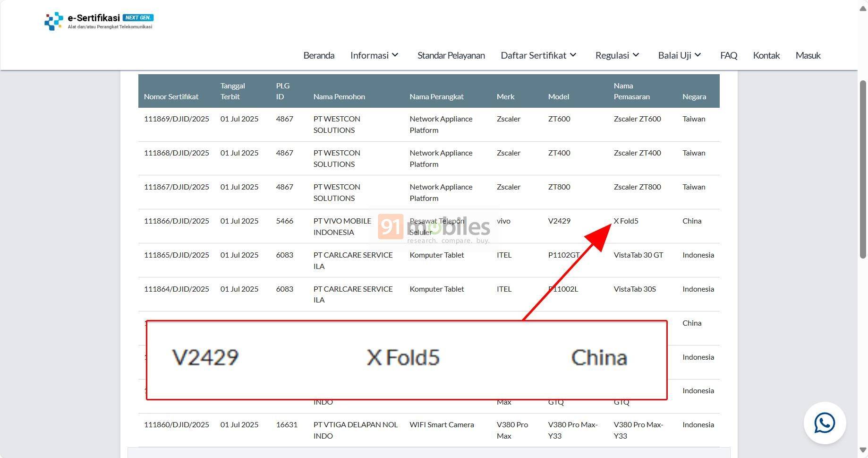Screen dimensions: 868x458
Task: Click PLG ID 5466 cell
Action: click(284, 221)
